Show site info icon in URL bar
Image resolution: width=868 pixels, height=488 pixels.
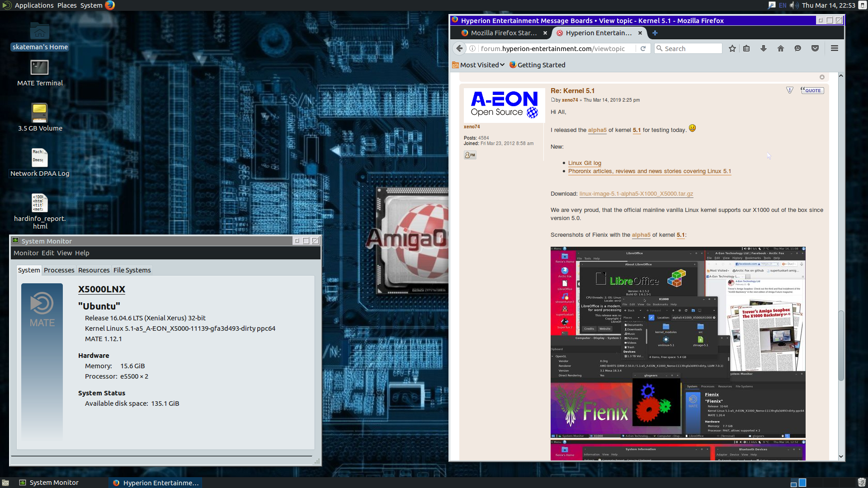(x=472, y=48)
